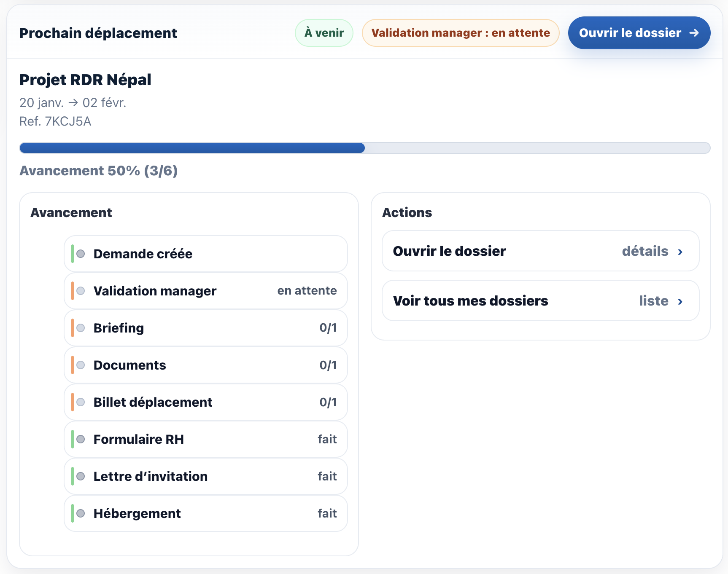Open Voir tous mes dossiers link
This screenshot has height=574, width=728.
470,301
